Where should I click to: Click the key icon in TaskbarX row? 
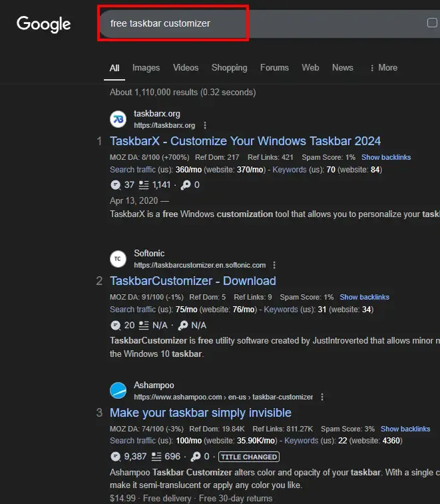point(186,185)
